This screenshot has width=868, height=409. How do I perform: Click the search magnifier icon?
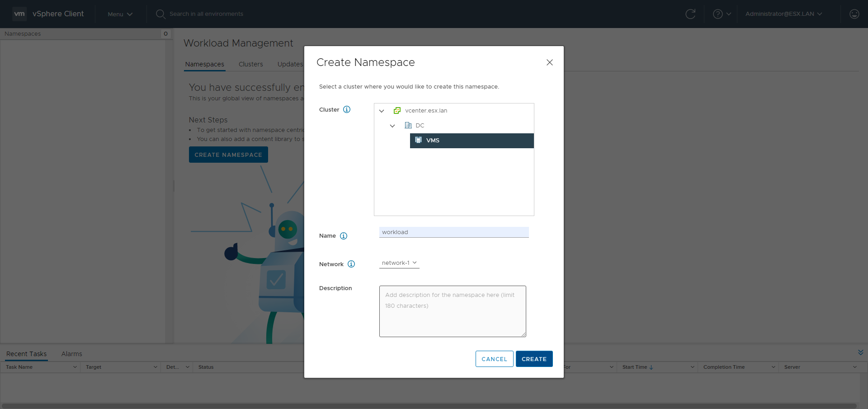coord(160,14)
